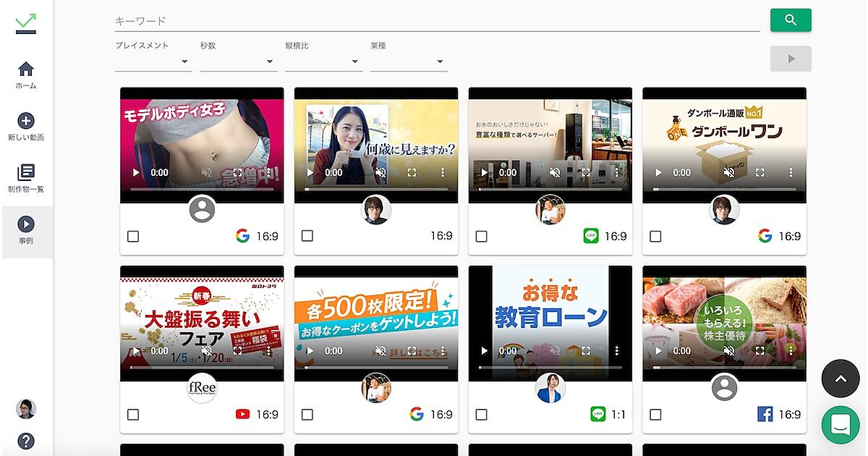Tick the checkbox on the モデルボディ女子 card
The width and height of the screenshot is (868, 456).
(133, 236)
